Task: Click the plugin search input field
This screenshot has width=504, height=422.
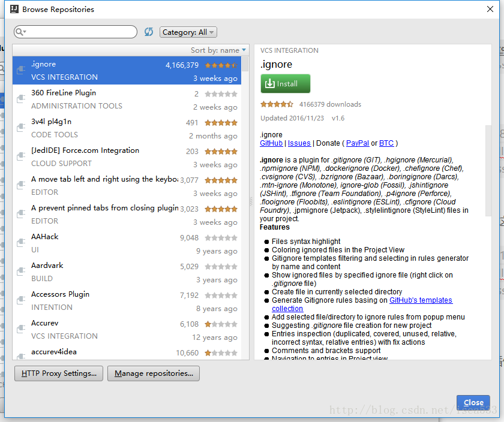Action: pos(76,32)
